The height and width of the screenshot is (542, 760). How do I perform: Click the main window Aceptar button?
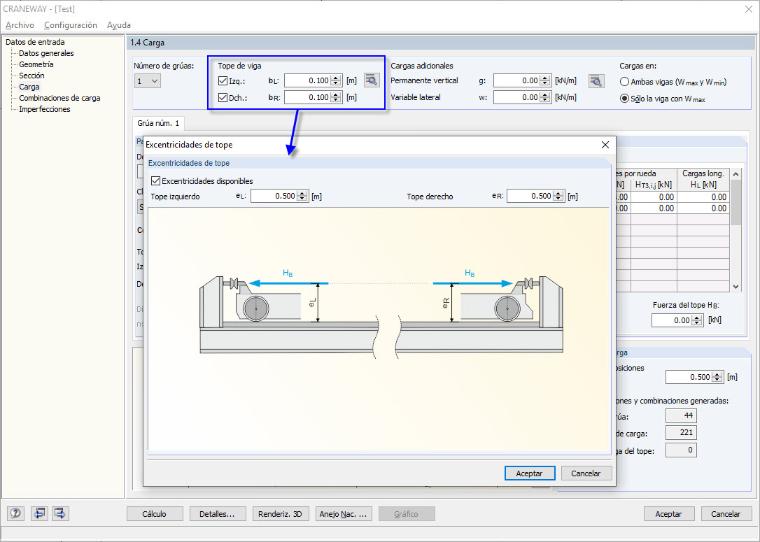tap(669, 514)
